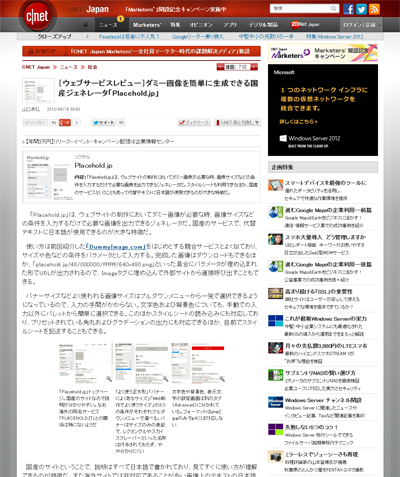The image size is (400, 477).
Task: Click the ニュース breadcrumb link
Action: [x=69, y=67]
